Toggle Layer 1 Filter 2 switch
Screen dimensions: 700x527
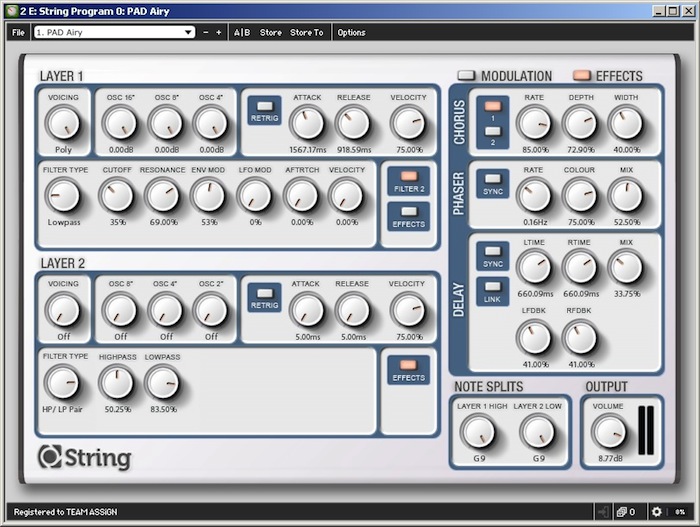point(407,178)
